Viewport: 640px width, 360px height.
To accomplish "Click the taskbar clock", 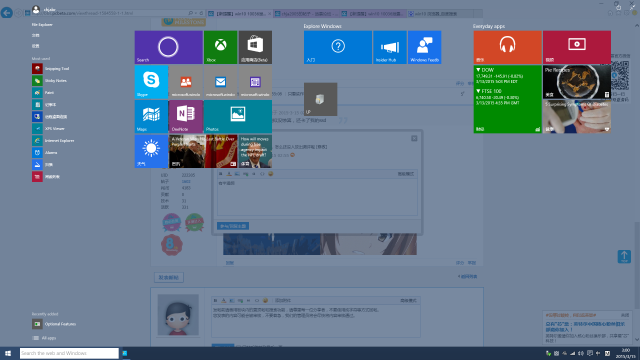I will [x=625, y=353].
